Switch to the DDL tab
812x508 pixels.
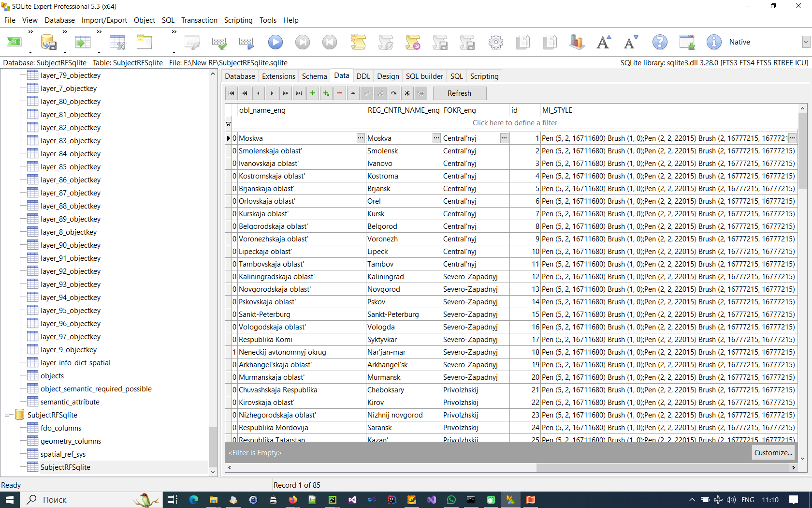[x=363, y=76]
